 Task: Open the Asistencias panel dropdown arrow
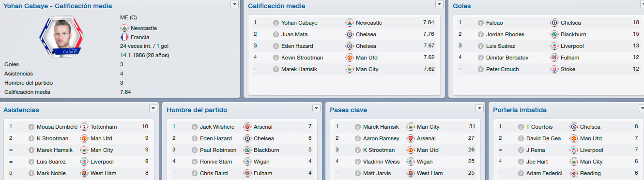point(153,108)
